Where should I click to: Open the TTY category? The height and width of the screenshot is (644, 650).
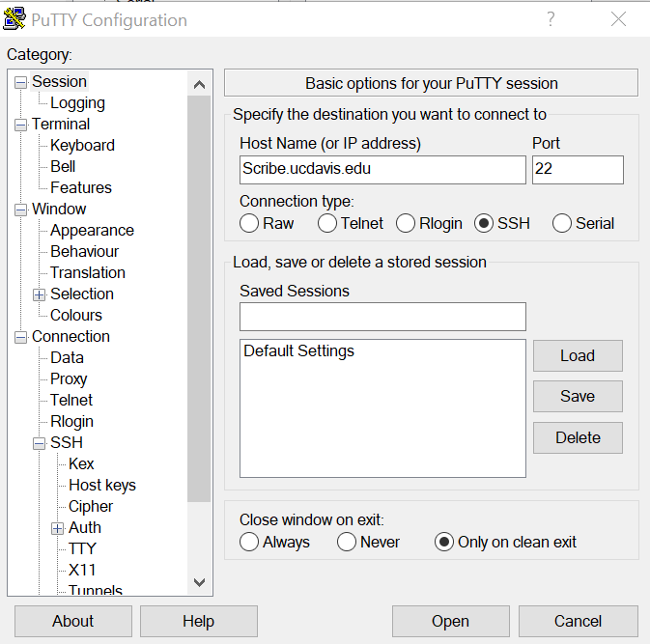tap(82, 548)
